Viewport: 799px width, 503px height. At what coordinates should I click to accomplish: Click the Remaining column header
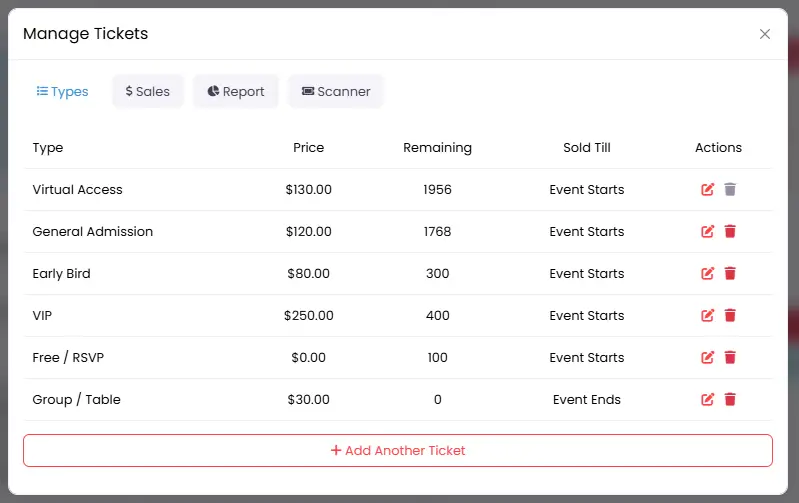[x=437, y=147]
